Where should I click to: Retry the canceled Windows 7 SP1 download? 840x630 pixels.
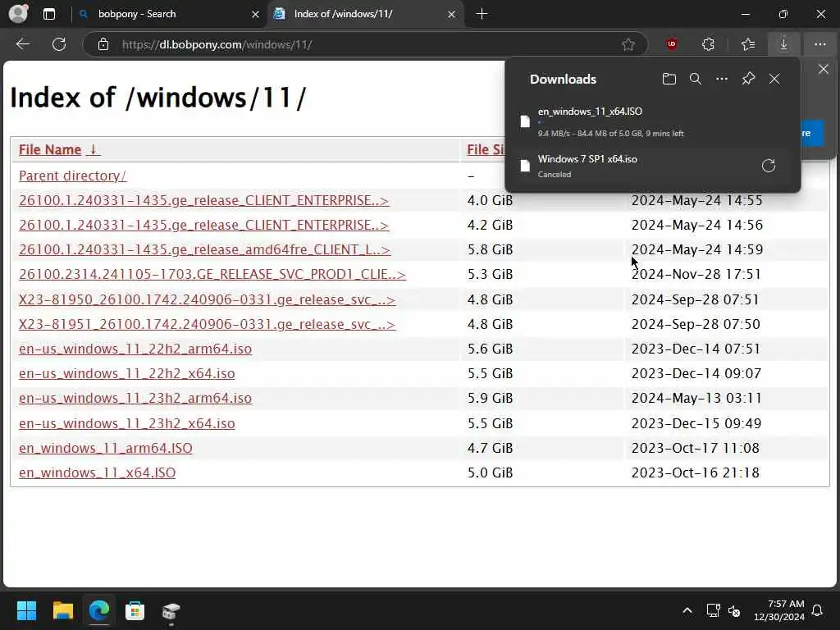tap(768, 166)
